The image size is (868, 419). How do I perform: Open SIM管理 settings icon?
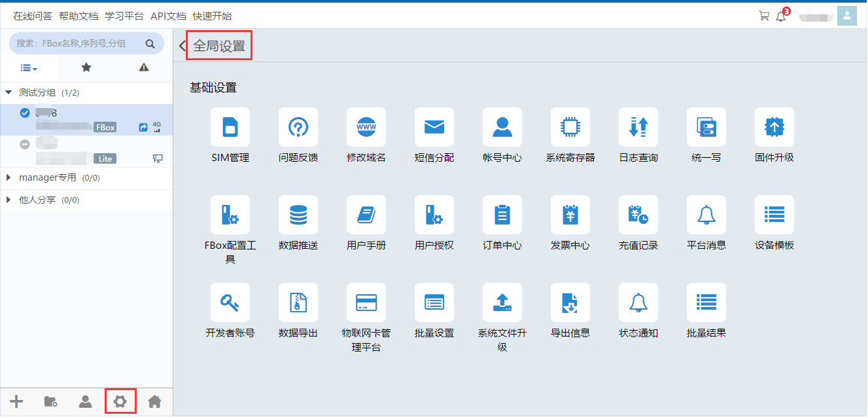click(230, 127)
